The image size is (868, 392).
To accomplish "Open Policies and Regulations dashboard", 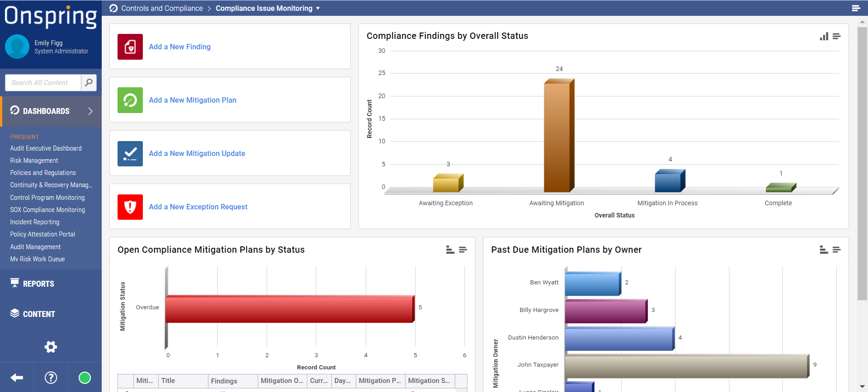I will coord(43,173).
